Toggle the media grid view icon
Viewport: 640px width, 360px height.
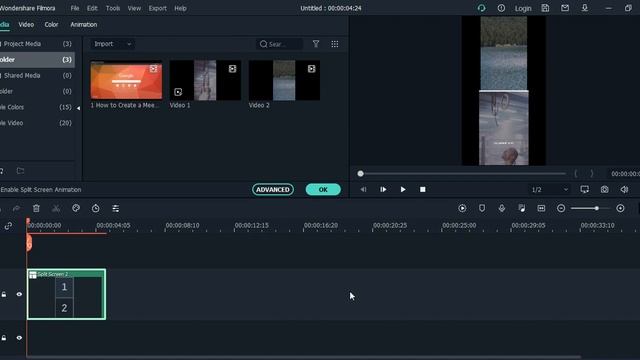(335, 44)
